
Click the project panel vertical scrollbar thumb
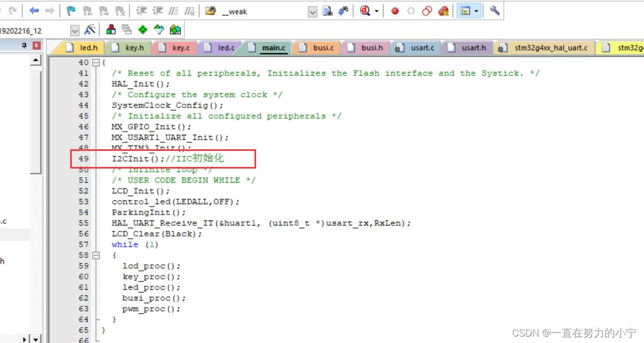click(35, 122)
